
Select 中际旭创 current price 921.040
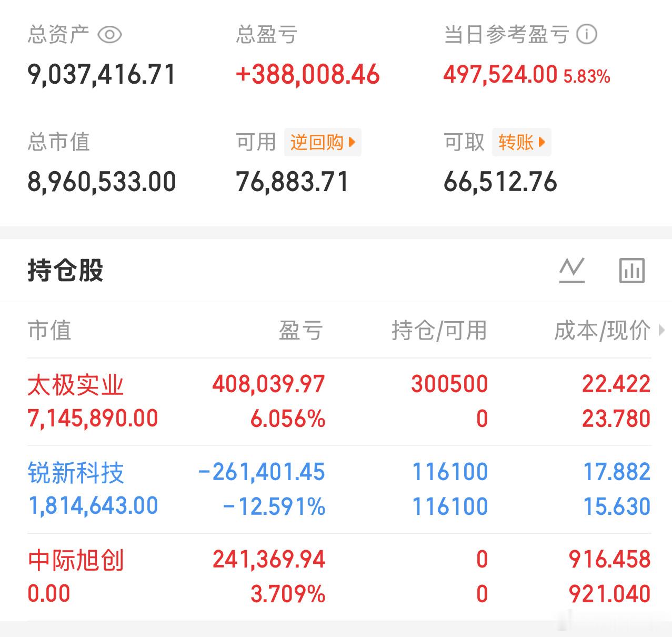(609, 594)
